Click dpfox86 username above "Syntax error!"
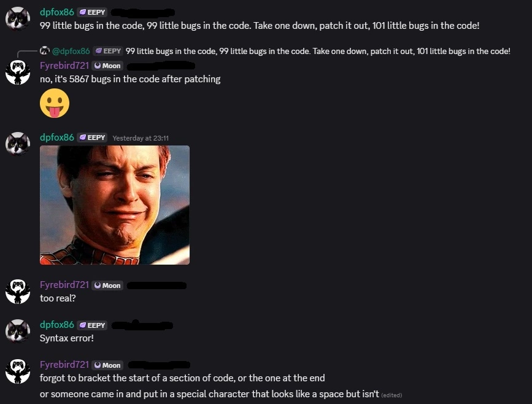The image size is (532, 404). [x=57, y=325]
